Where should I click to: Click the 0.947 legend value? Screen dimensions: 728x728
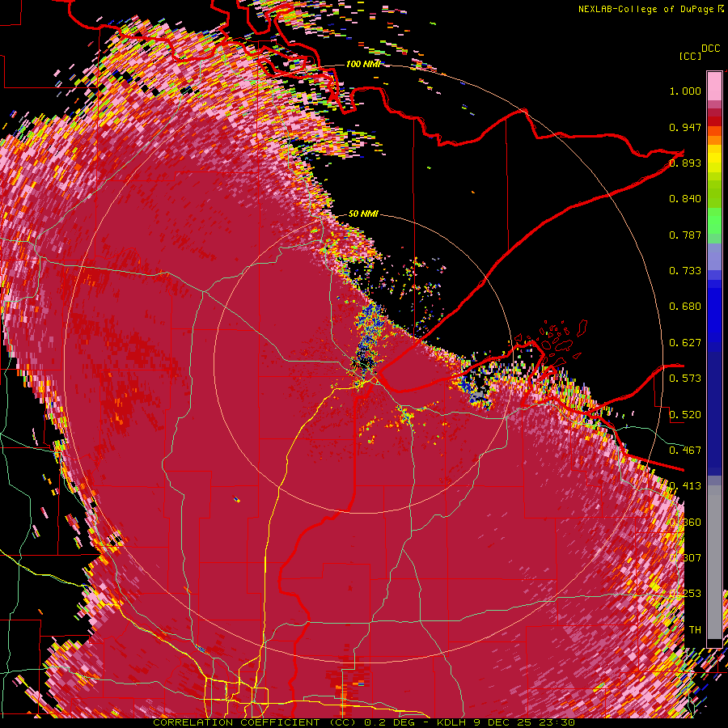point(685,127)
